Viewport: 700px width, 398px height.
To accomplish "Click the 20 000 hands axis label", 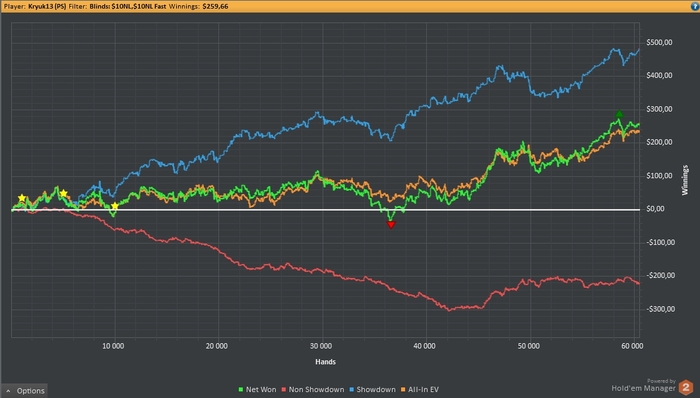I will [x=217, y=346].
